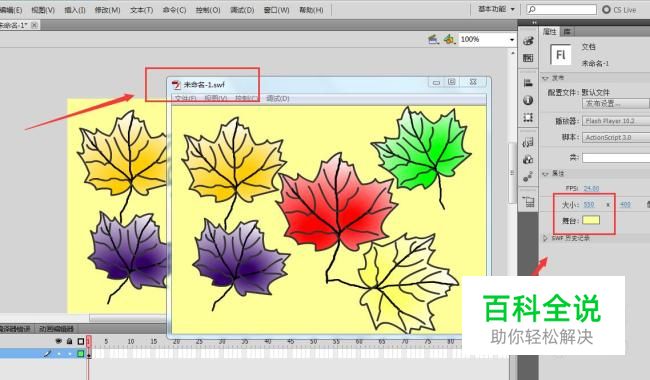
Task: Click the Fl document icon in Properties
Action: click(560, 55)
